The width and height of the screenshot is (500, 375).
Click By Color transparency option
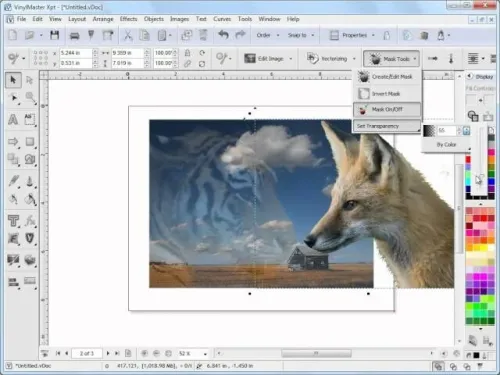point(446,144)
